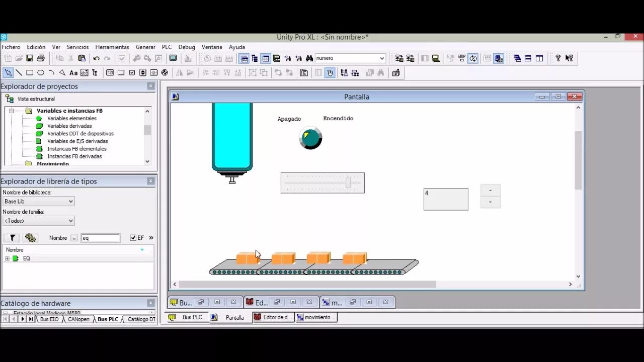Viewport: 644px width, 362px height.
Task: Click the PC connect icon in toolbar
Action: point(436,58)
